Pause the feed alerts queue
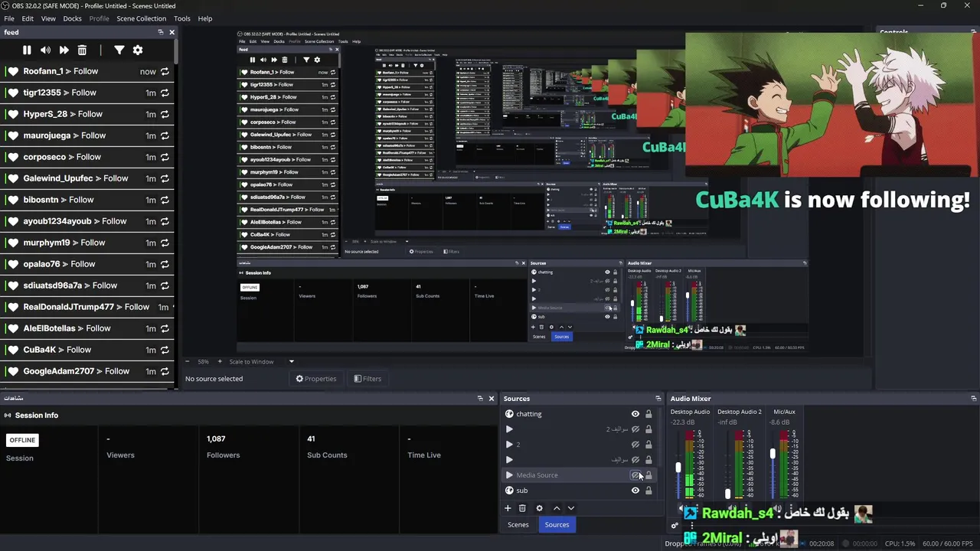 tap(27, 50)
